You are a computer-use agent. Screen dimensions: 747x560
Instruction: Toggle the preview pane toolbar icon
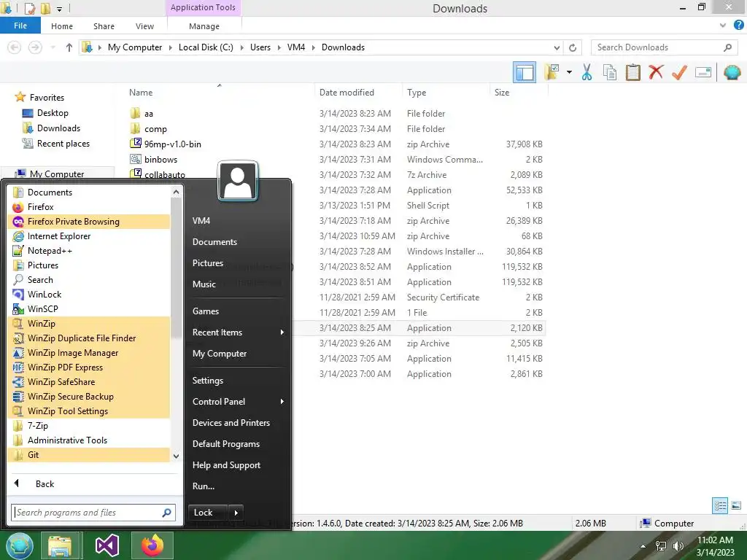(x=525, y=72)
